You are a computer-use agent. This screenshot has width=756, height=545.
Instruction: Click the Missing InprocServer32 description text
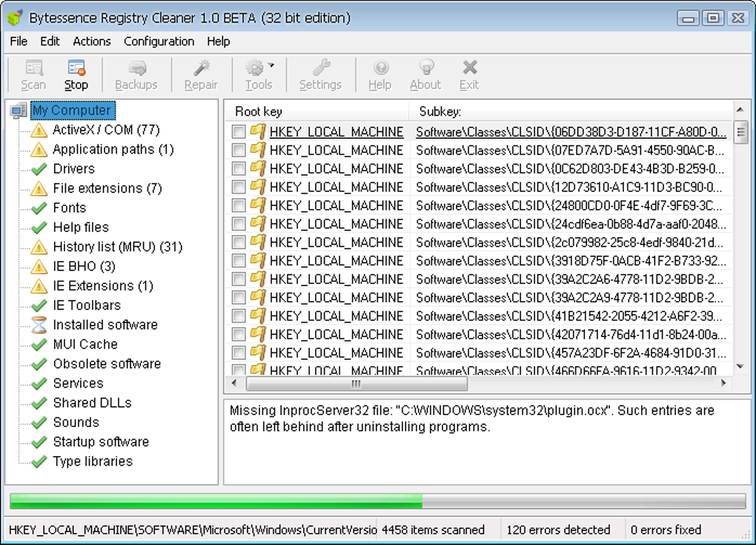(471, 419)
